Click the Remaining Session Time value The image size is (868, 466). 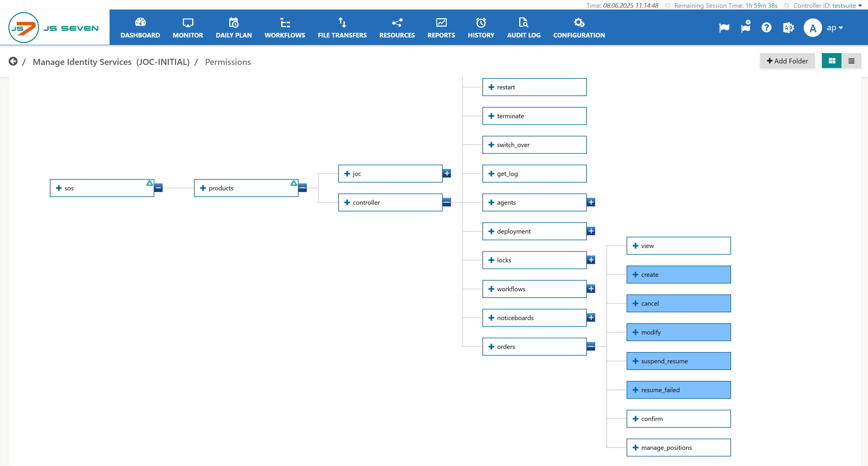pyautogui.click(x=761, y=5)
